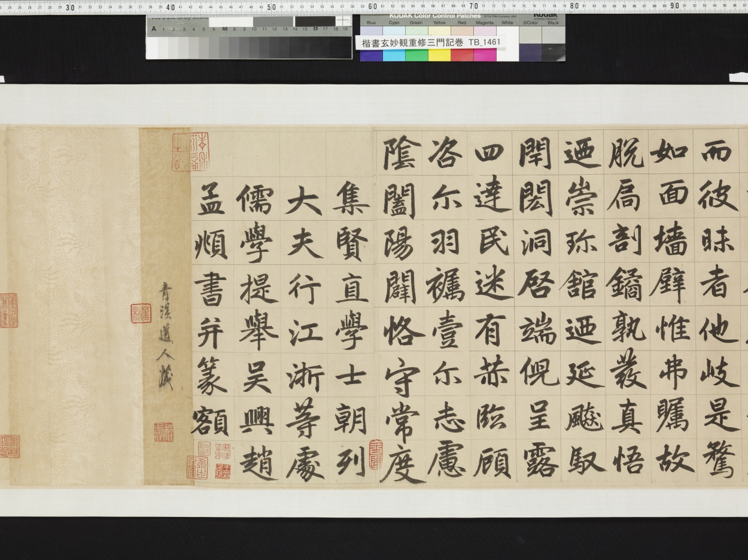This screenshot has height=560, width=748.
Task: Click the calligraphy character 額
Action: (210, 421)
